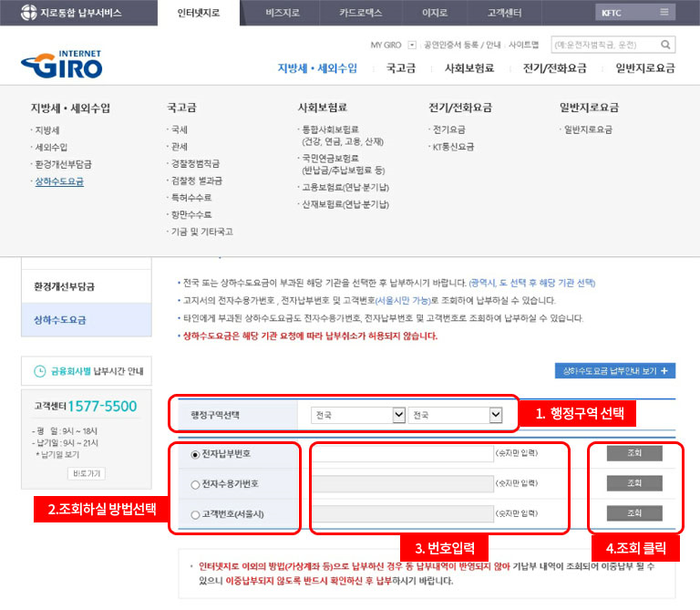Click 환경개선부담금 in the dropdown menu

64,164
